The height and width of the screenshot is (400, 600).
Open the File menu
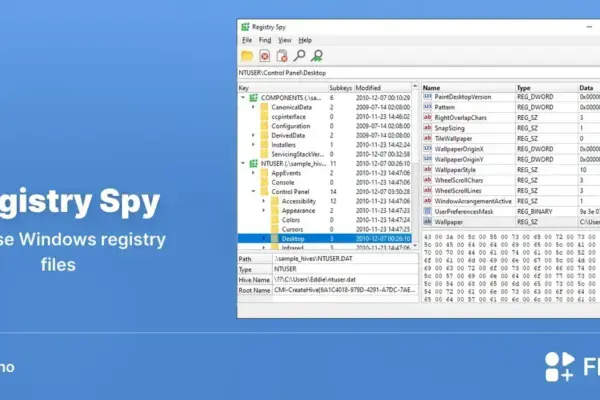(247, 40)
